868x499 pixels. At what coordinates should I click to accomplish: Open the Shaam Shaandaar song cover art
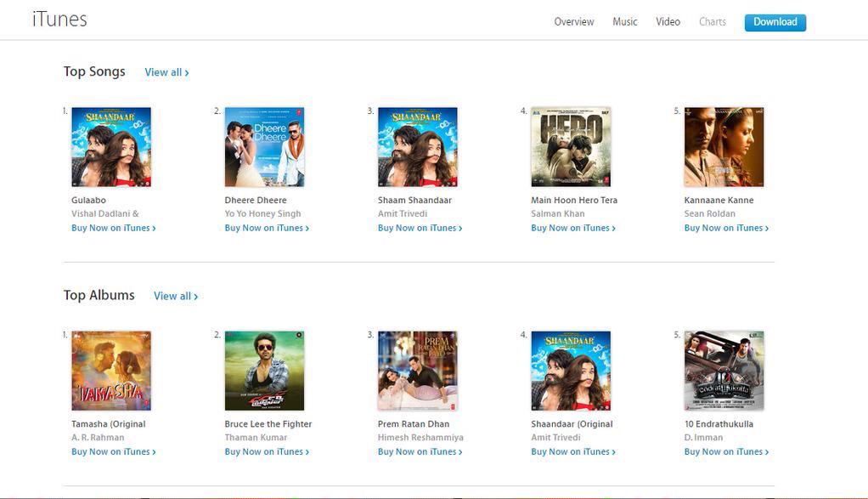pyautogui.click(x=418, y=147)
